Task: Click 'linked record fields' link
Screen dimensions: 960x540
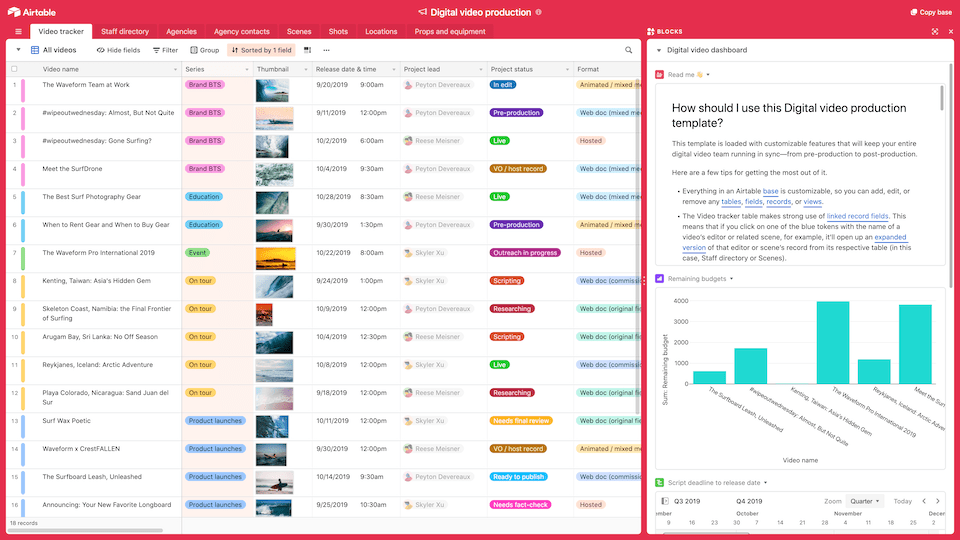Action: point(857,216)
